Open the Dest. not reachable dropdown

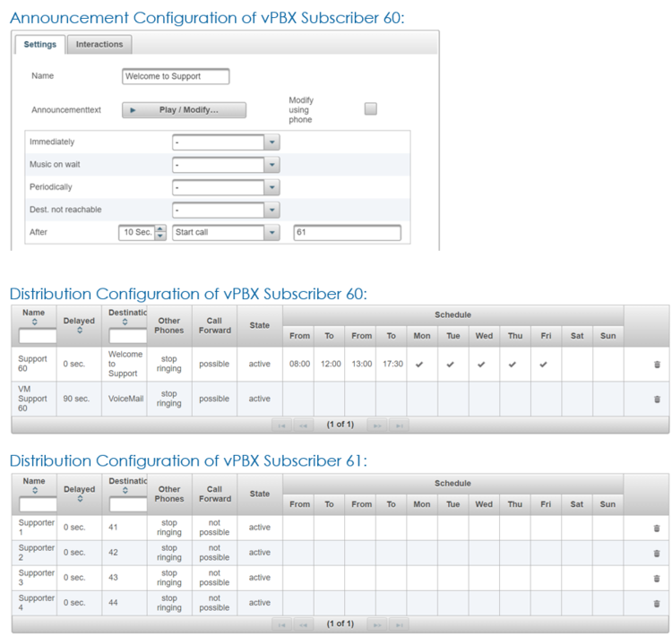click(271, 210)
